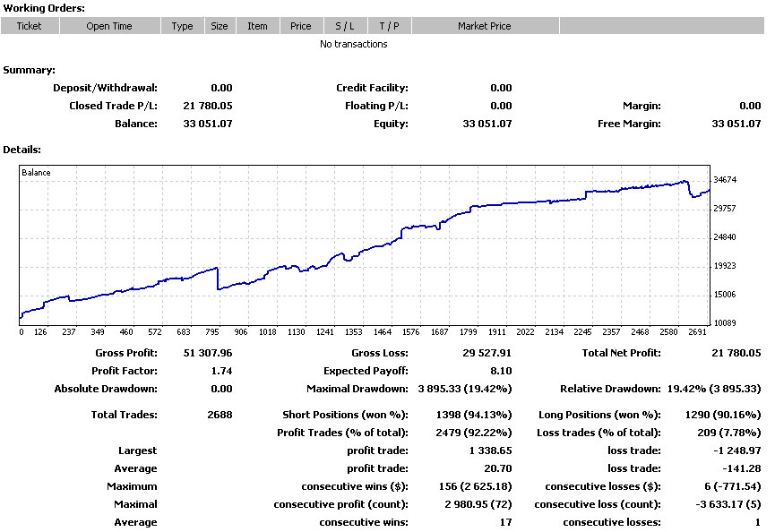The height and width of the screenshot is (532, 775).
Task: Click the Details heading
Action: point(22,150)
